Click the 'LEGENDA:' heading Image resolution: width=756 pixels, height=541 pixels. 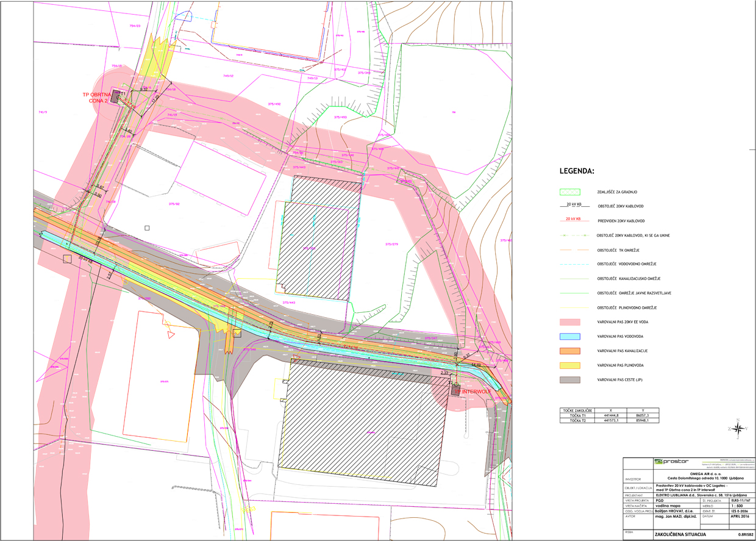tap(580, 171)
